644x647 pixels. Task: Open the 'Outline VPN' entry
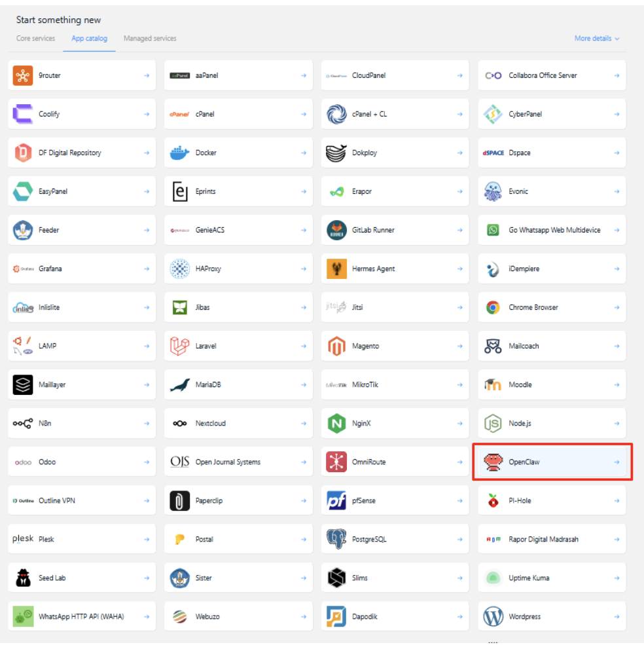82,500
